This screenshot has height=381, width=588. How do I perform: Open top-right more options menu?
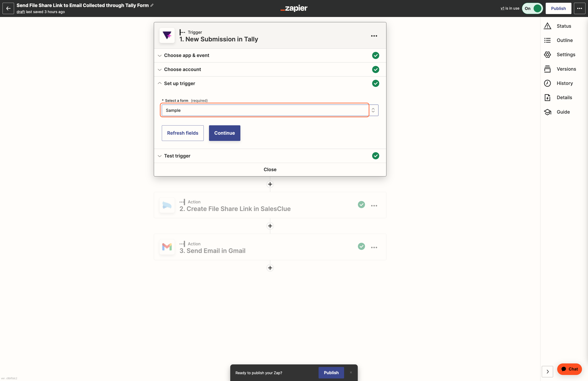point(579,8)
